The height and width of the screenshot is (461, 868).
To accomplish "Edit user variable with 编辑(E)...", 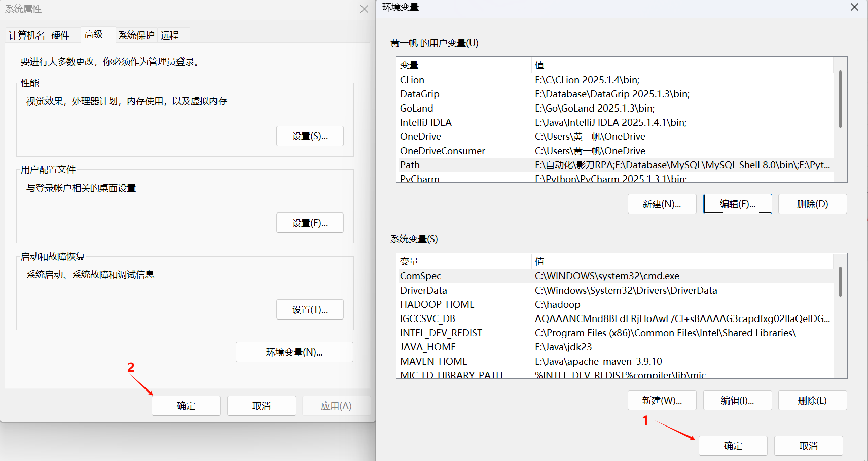I will [x=737, y=204].
